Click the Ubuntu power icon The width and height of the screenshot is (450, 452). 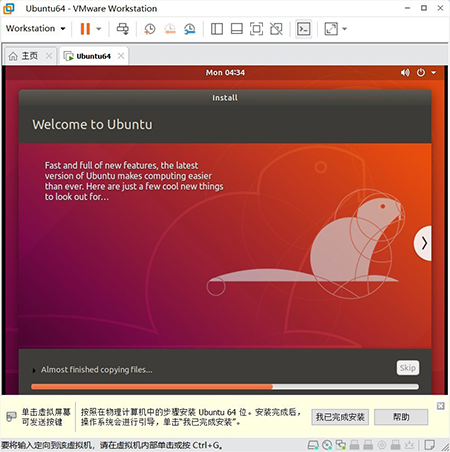point(421,72)
